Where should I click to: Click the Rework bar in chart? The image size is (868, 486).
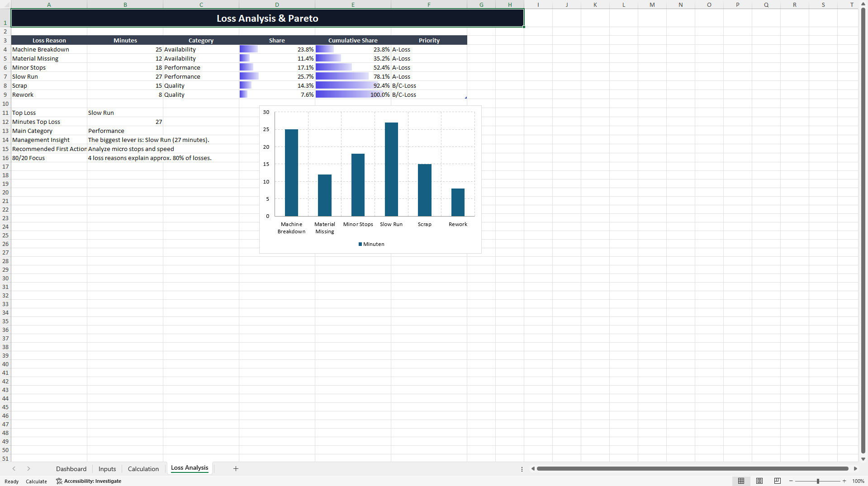[458, 202]
